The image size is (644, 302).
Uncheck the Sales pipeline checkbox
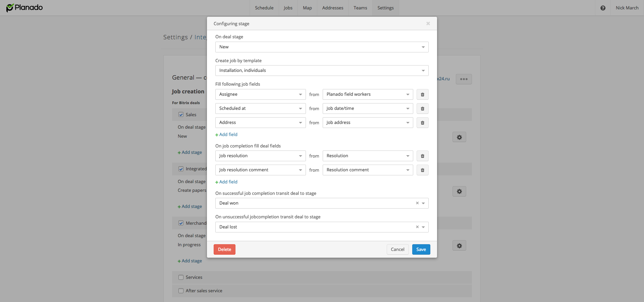(181, 115)
